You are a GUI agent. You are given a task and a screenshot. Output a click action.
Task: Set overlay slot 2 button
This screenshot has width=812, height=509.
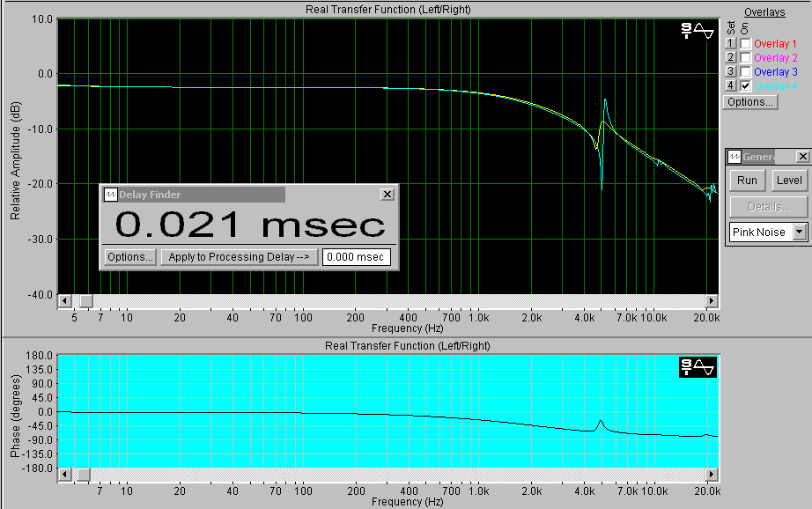point(730,57)
